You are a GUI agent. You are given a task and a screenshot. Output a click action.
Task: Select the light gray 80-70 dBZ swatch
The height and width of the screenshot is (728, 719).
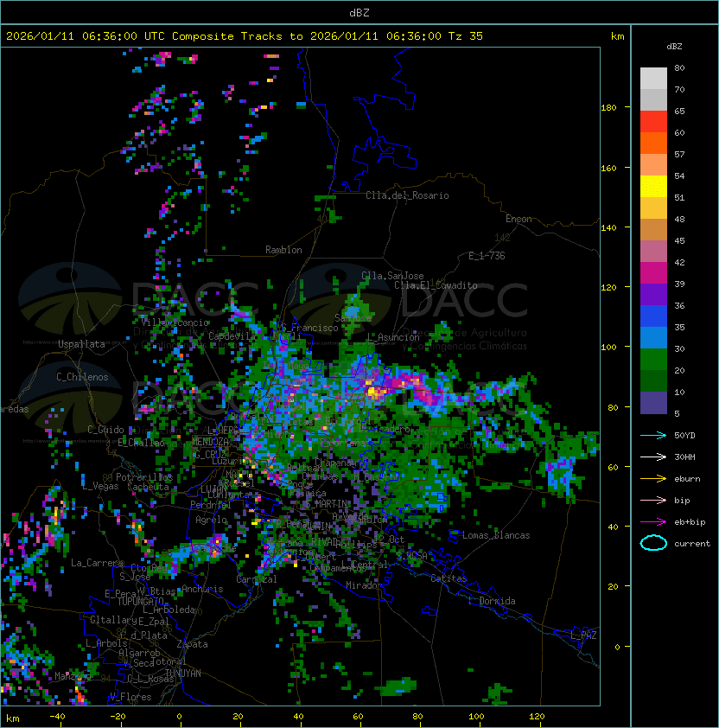click(653, 79)
